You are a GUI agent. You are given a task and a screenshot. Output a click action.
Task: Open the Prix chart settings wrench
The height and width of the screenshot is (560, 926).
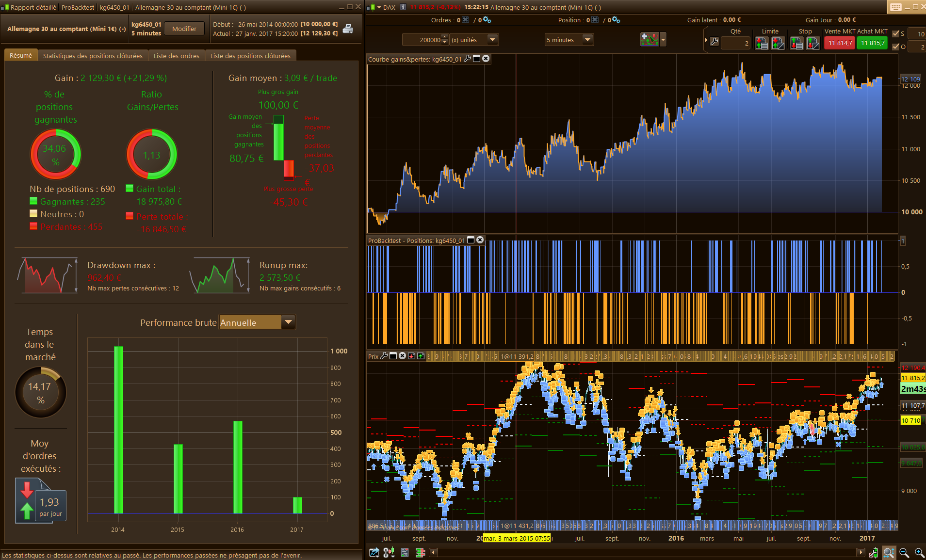(x=384, y=356)
